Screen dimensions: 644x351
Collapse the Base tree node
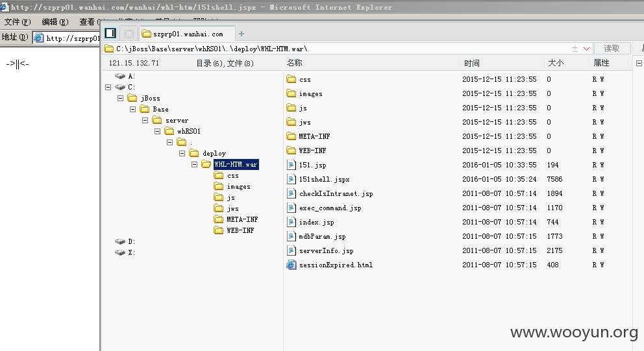tap(132, 109)
